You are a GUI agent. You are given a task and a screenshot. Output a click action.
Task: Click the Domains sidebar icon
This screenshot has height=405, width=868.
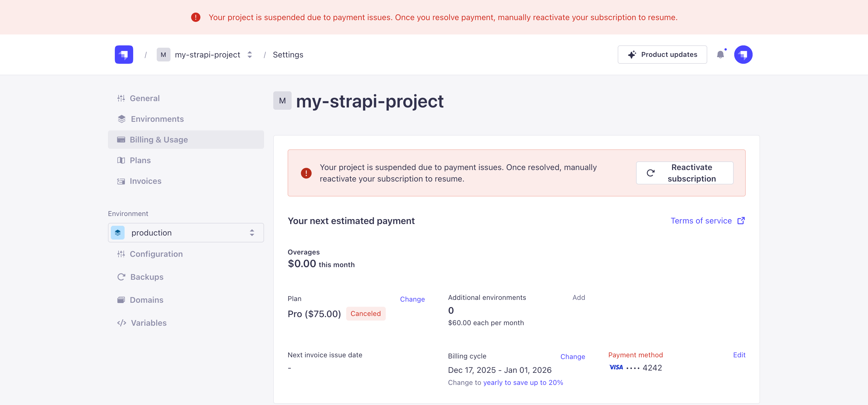(121, 300)
